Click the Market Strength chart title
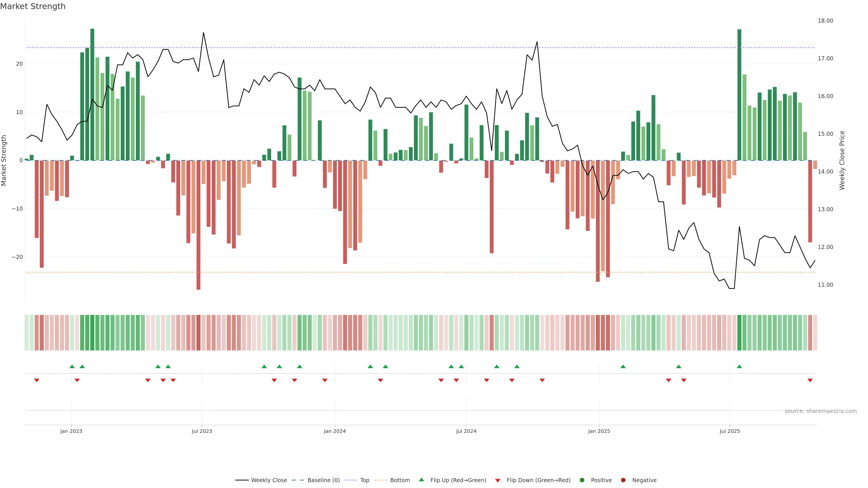This screenshot has width=868, height=488. [33, 6]
